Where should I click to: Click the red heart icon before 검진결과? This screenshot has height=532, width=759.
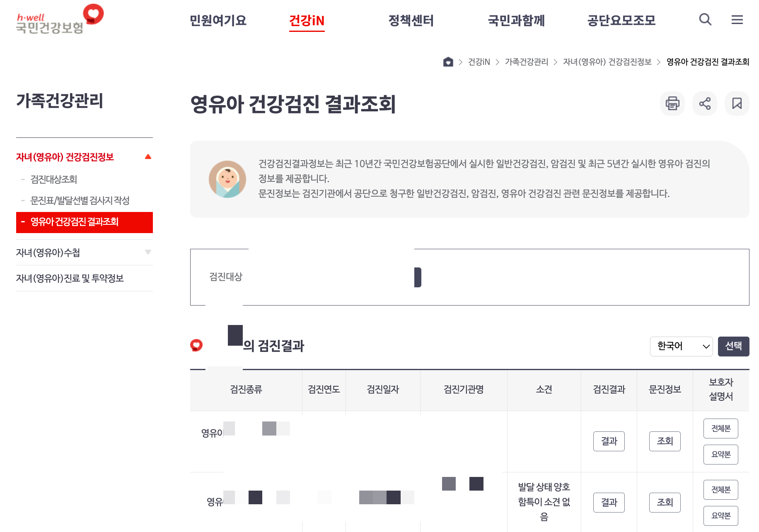coord(196,344)
